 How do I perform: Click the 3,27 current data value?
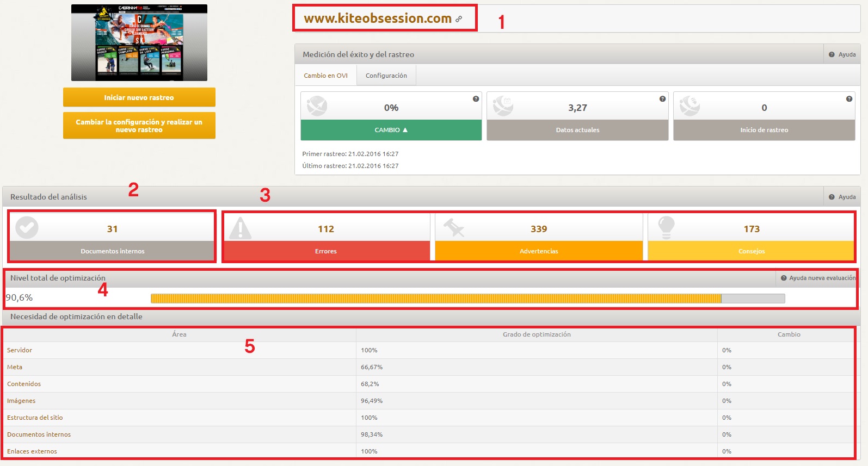[x=577, y=108]
